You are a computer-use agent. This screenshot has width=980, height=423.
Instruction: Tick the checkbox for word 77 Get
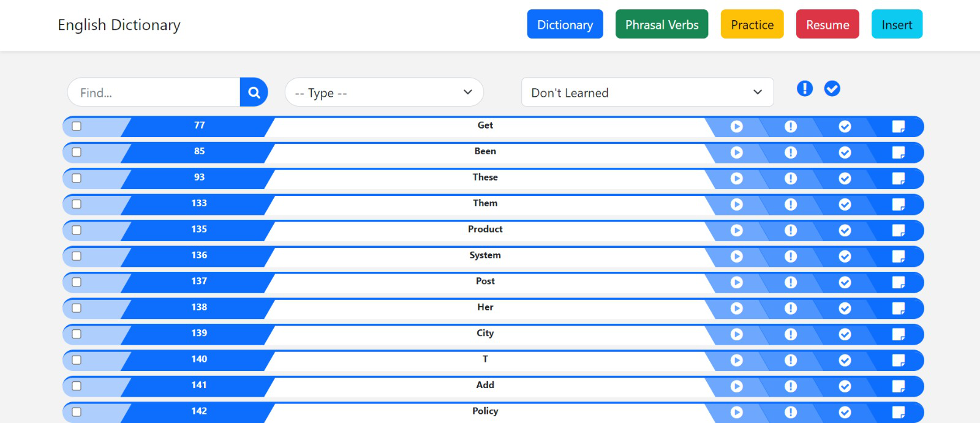pyautogui.click(x=77, y=126)
